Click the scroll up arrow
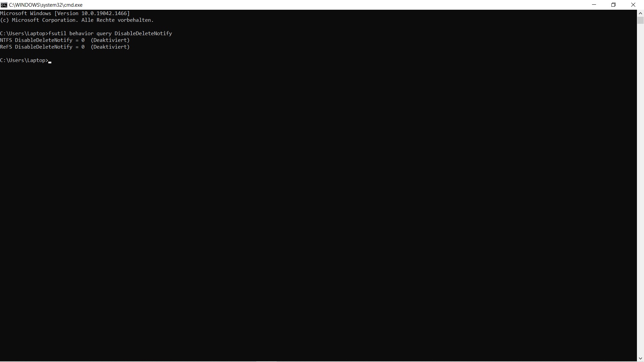The image size is (644, 362). click(640, 13)
